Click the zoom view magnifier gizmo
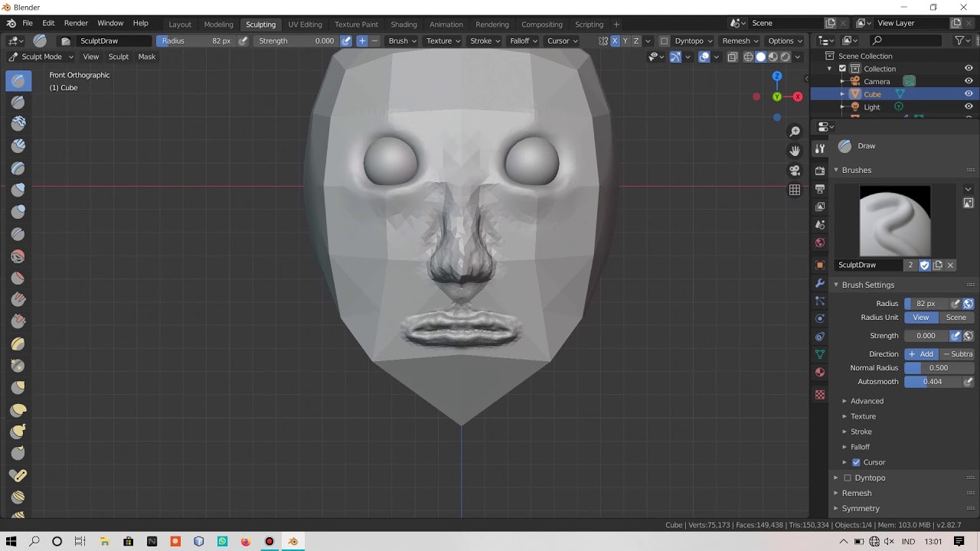 coord(795,132)
